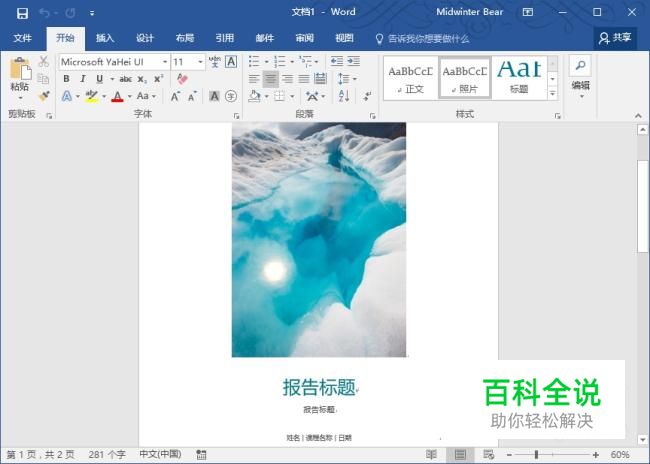Increase font size with the grow icon

click(x=175, y=97)
